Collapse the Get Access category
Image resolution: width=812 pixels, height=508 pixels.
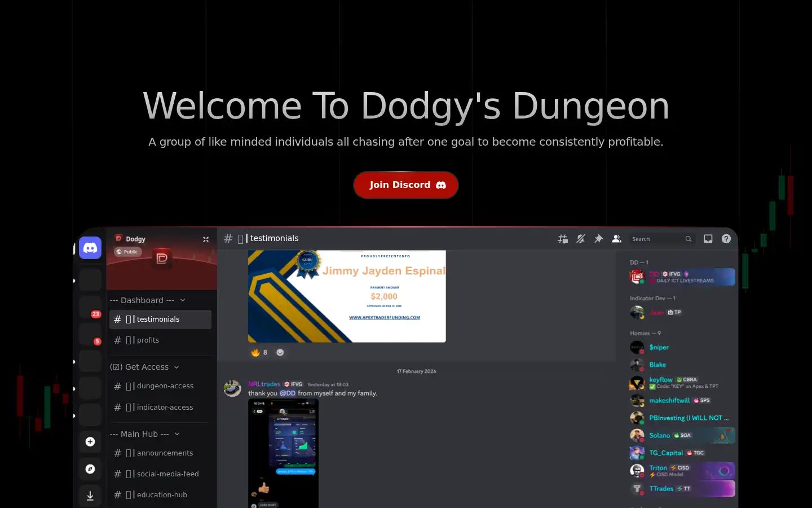click(x=145, y=367)
